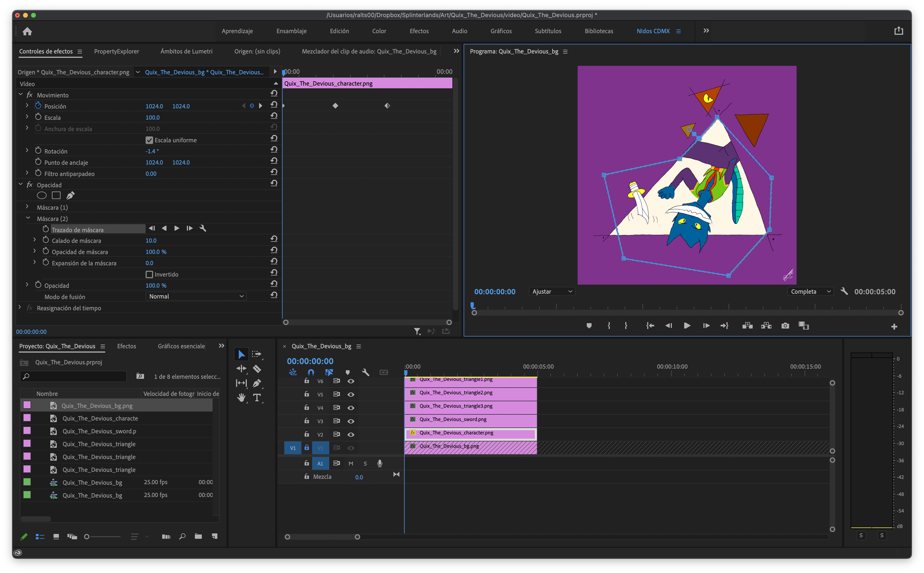Switch to the Edición workspace

(339, 31)
